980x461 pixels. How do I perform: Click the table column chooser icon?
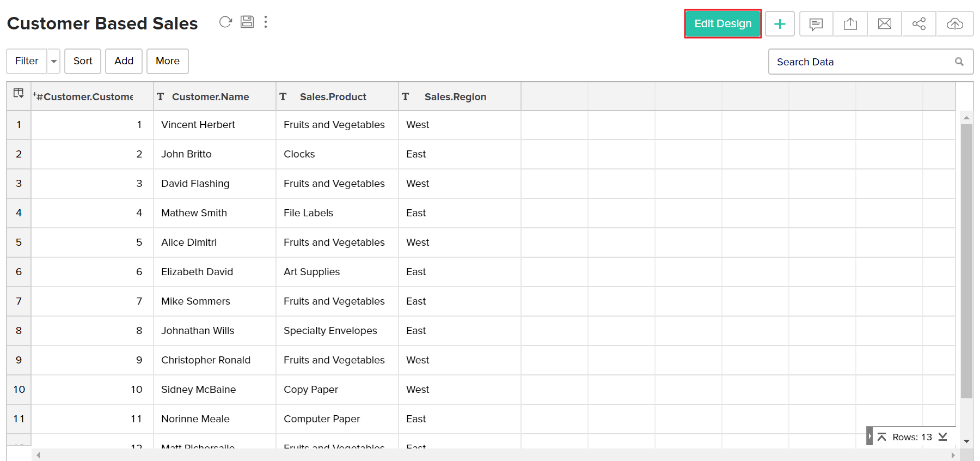coord(19,93)
